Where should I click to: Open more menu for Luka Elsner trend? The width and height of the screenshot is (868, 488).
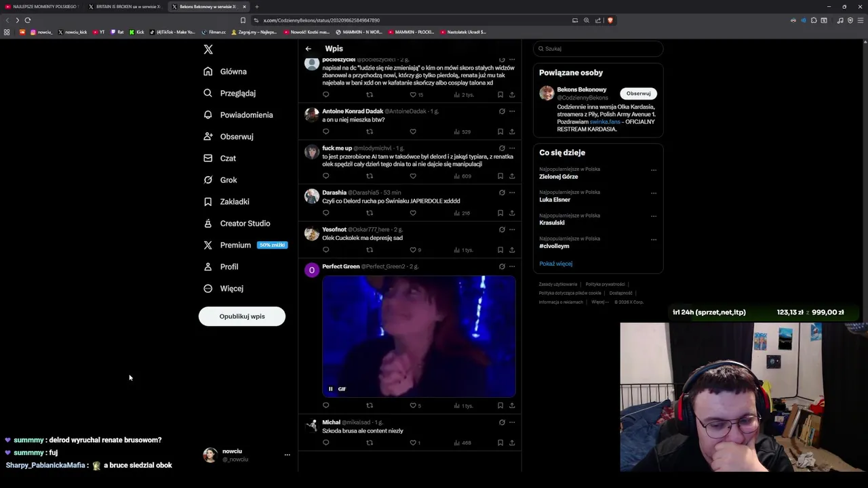pyautogui.click(x=654, y=192)
